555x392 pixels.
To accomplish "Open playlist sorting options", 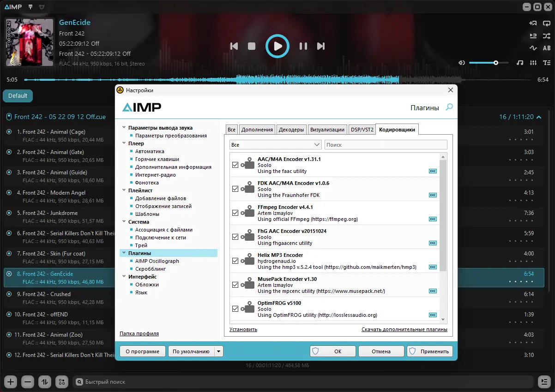I will [44, 382].
